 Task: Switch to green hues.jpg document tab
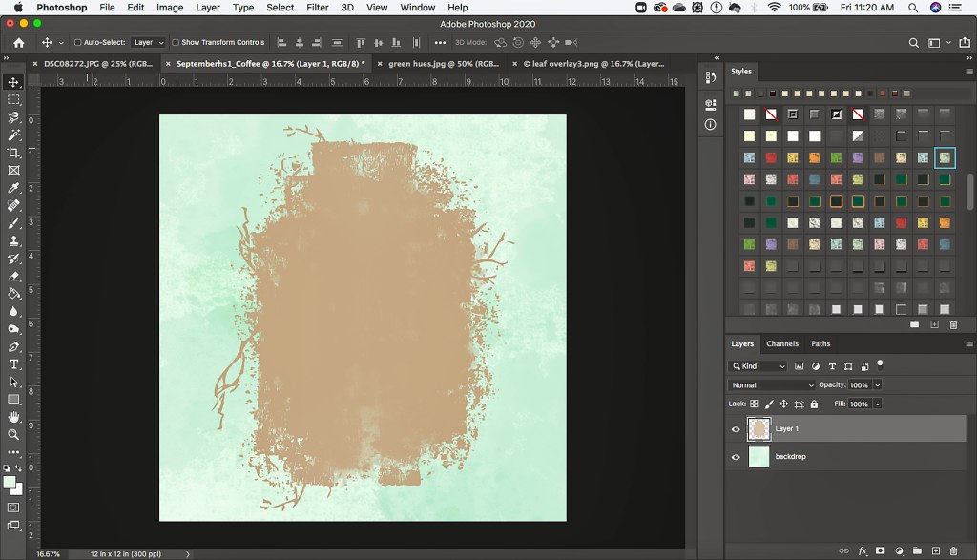pyautogui.click(x=442, y=64)
